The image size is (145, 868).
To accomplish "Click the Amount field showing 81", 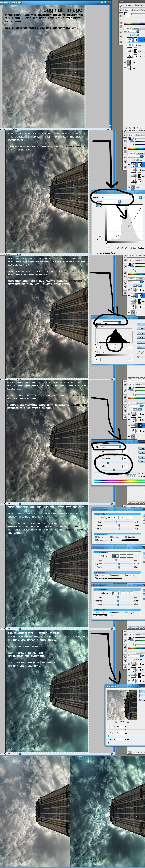I will 120,726.
